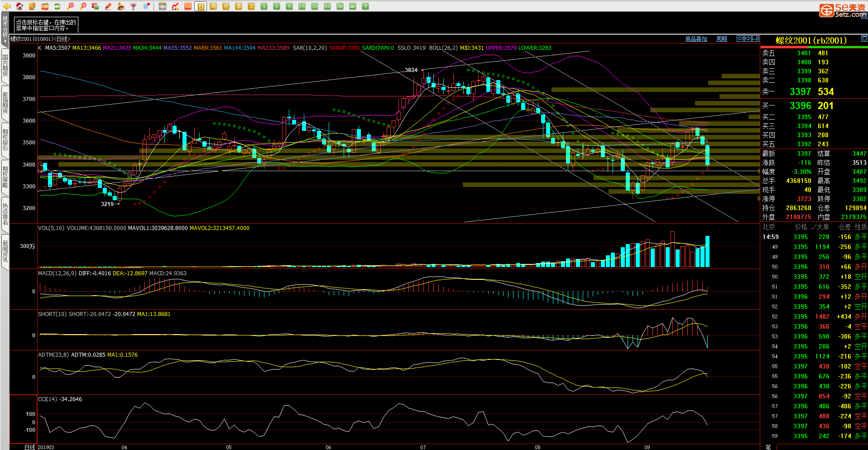This screenshot has width=868, height=450.
Task: Click the yellow back arrow icon
Action: (7, 6)
